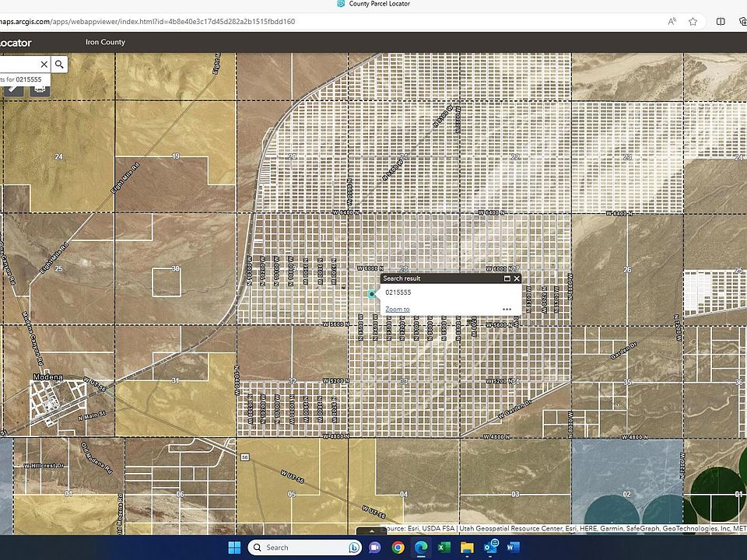Open the print widget
747x560 pixels.
tap(40, 89)
